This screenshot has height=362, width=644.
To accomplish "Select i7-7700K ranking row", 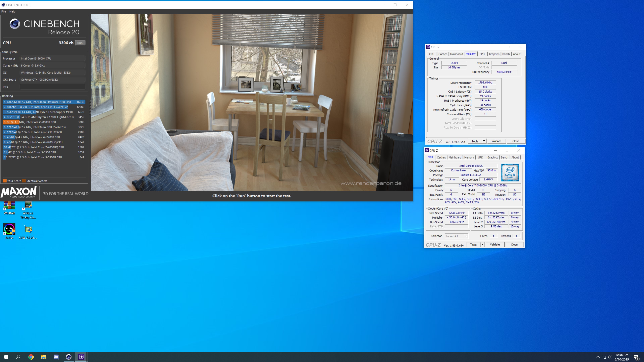I will (x=44, y=137).
